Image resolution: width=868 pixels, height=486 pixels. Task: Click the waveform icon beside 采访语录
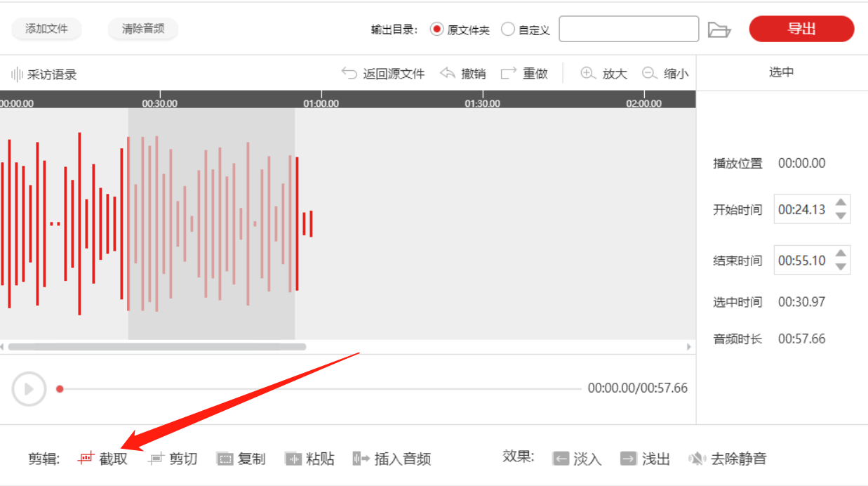pos(17,74)
